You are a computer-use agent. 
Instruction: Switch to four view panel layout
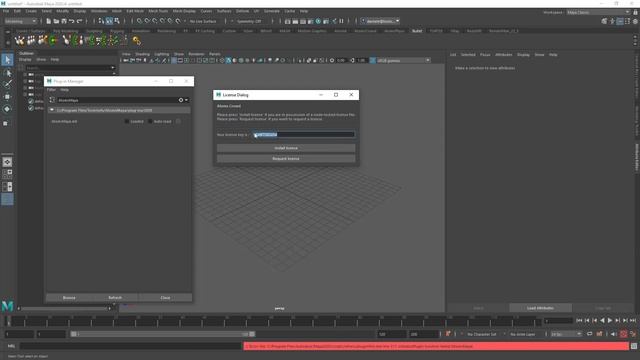pyautogui.click(x=7, y=174)
